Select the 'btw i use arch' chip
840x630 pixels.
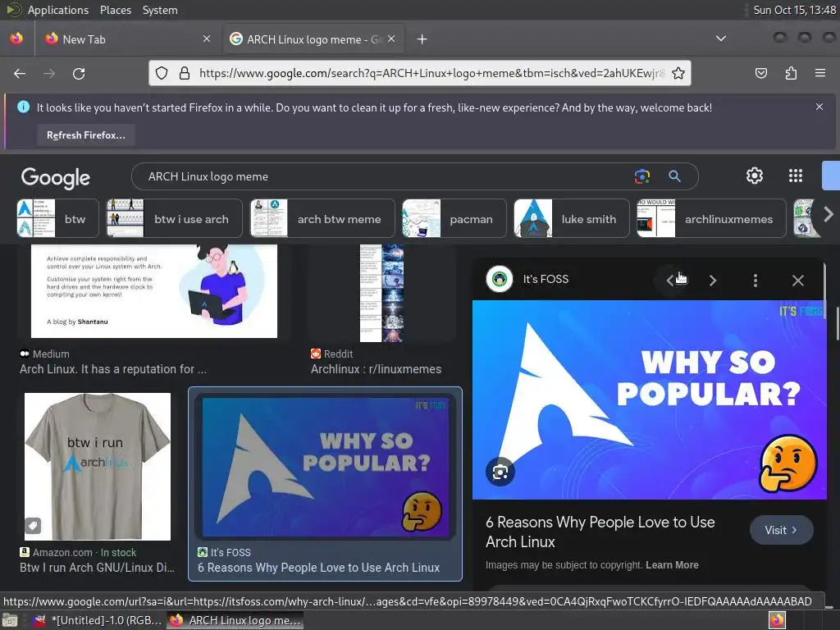[x=174, y=218]
